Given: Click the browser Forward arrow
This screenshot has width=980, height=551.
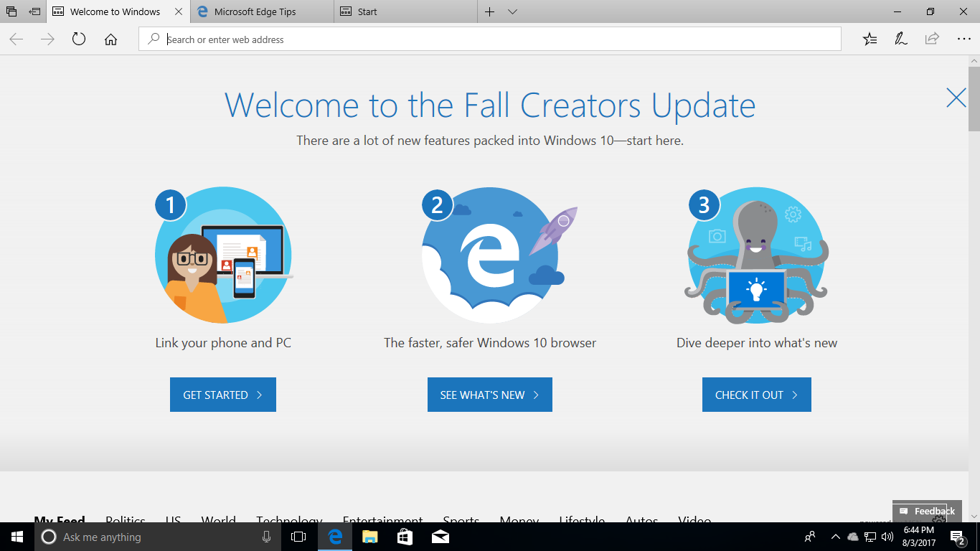Looking at the screenshot, I should tap(48, 39).
